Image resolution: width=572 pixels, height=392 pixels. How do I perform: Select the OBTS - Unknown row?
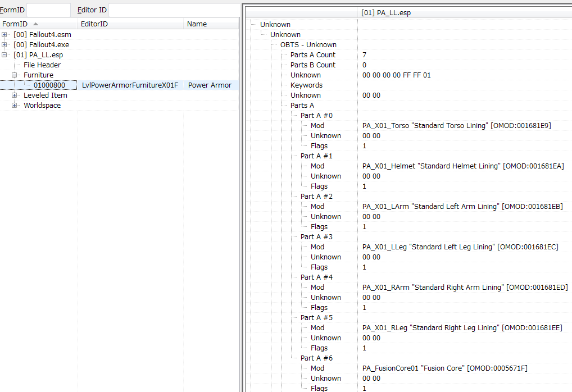(x=308, y=44)
